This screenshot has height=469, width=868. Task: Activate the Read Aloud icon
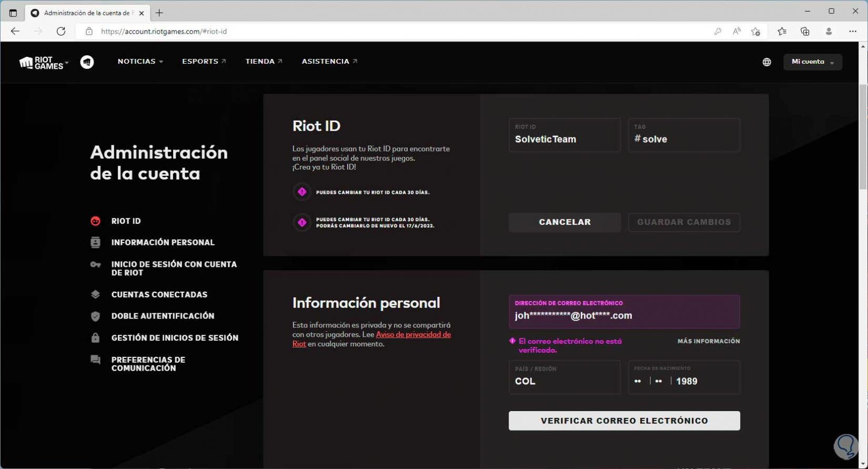point(736,32)
